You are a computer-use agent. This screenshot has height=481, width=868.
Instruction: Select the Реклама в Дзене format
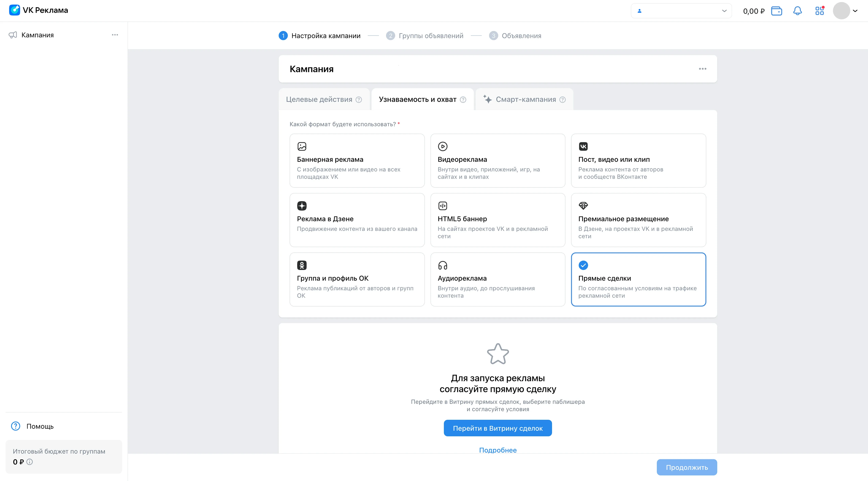pyautogui.click(x=357, y=220)
